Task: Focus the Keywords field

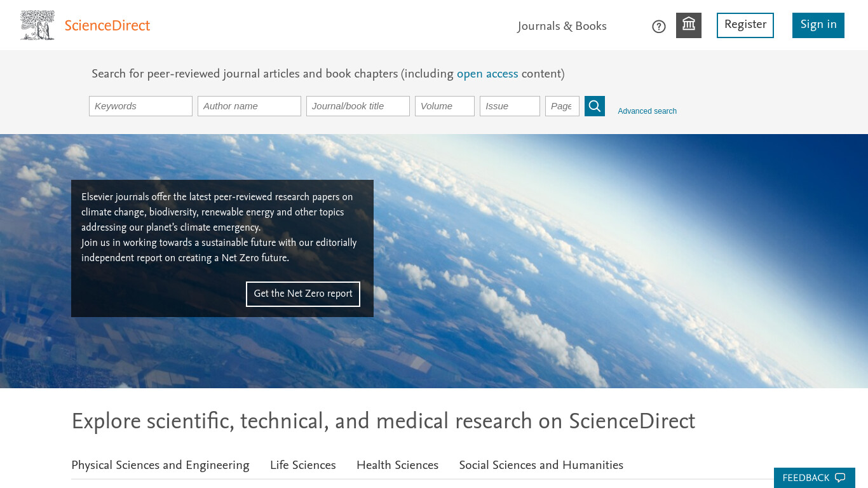Action: pyautogui.click(x=140, y=106)
